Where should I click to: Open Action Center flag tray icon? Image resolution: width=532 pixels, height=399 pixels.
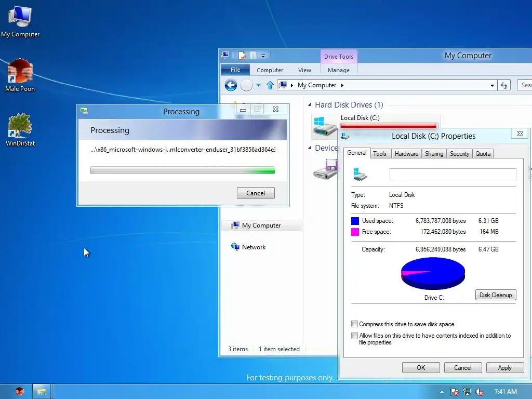[454, 392]
